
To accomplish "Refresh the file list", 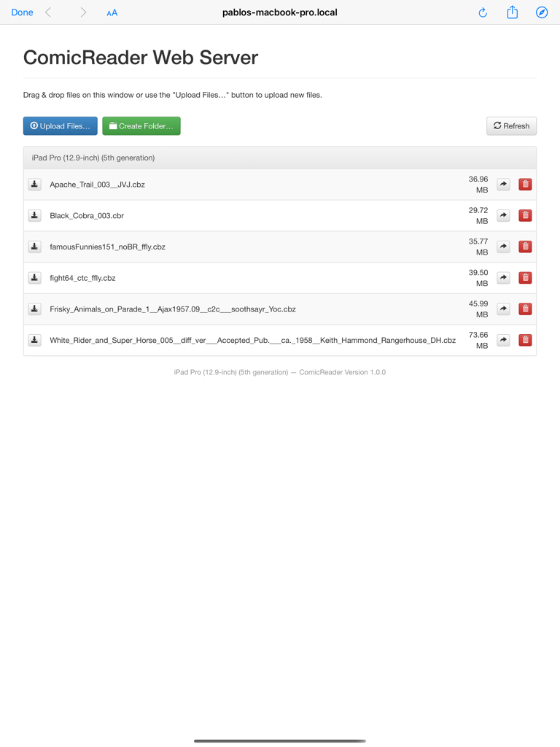I will click(x=511, y=125).
